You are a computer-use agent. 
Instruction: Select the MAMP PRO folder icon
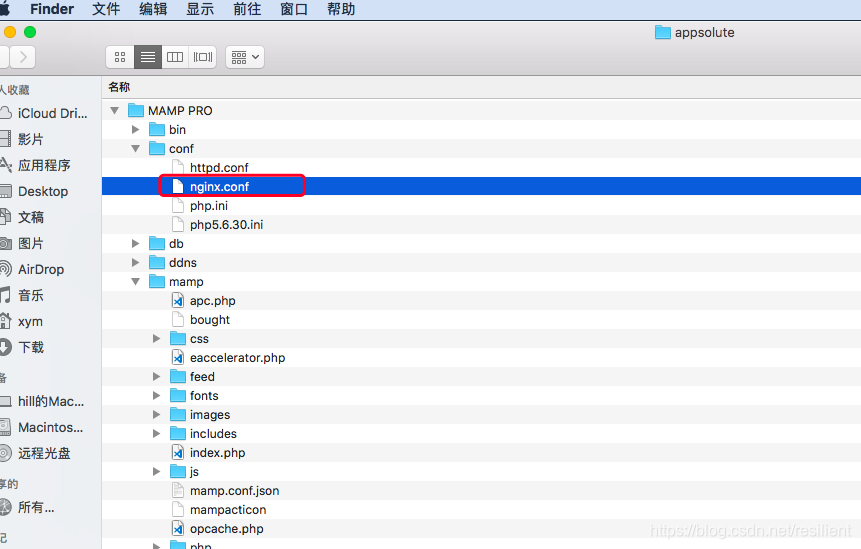(136, 111)
